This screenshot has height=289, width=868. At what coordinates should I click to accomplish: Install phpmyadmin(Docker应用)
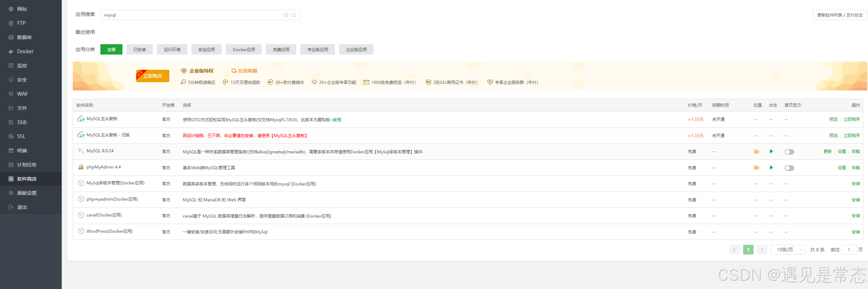pyautogui.click(x=856, y=200)
